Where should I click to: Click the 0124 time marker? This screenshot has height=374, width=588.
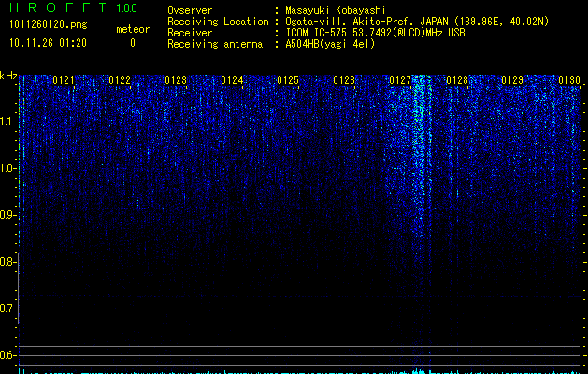[232, 80]
